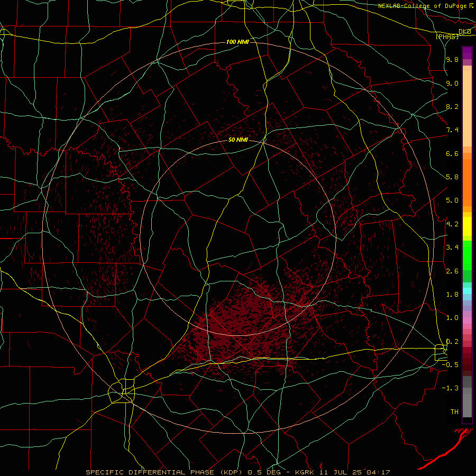This screenshot has width=476, height=476.
Task: Click the 50 NMI range ring label
Action: (239, 140)
